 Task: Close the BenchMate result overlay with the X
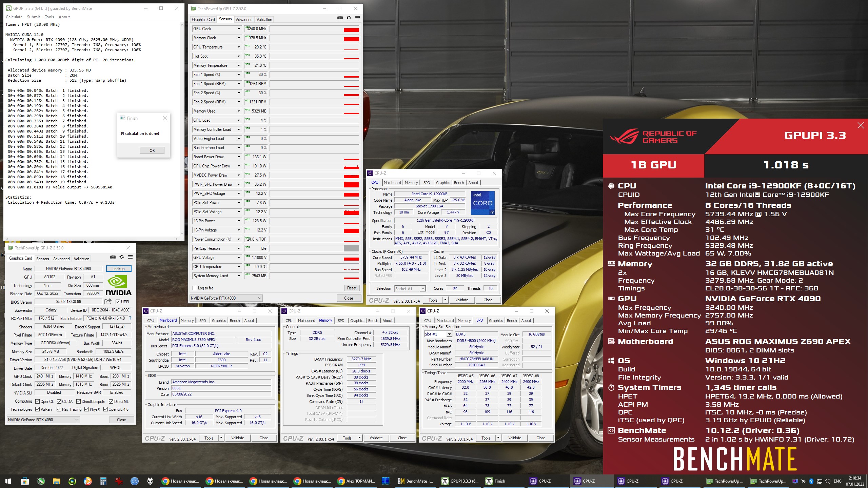(861, 125)
